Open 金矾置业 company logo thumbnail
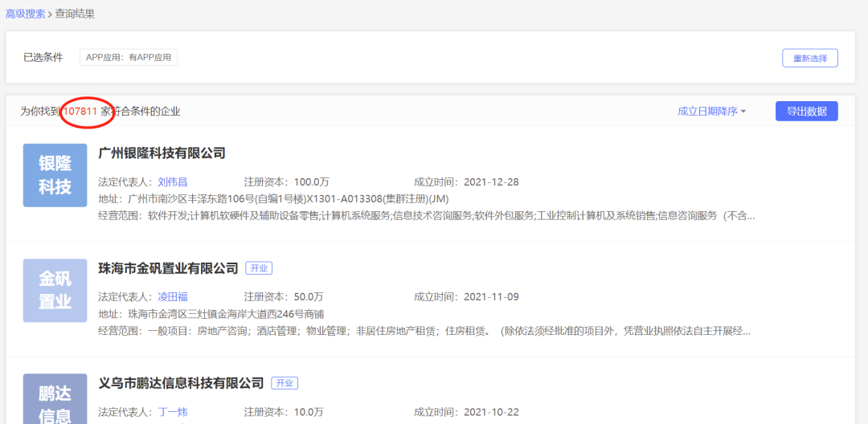 55,290
